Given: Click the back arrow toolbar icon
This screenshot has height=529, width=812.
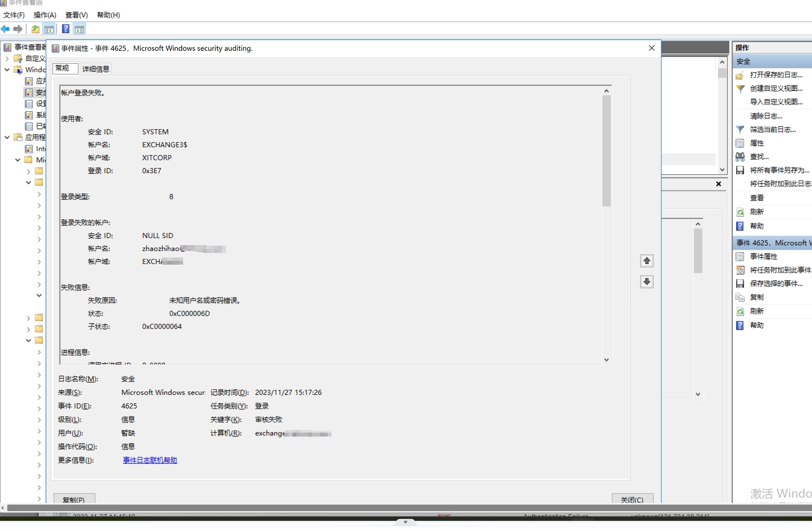Looking at the screenshot, I should (x=6, y=29).
